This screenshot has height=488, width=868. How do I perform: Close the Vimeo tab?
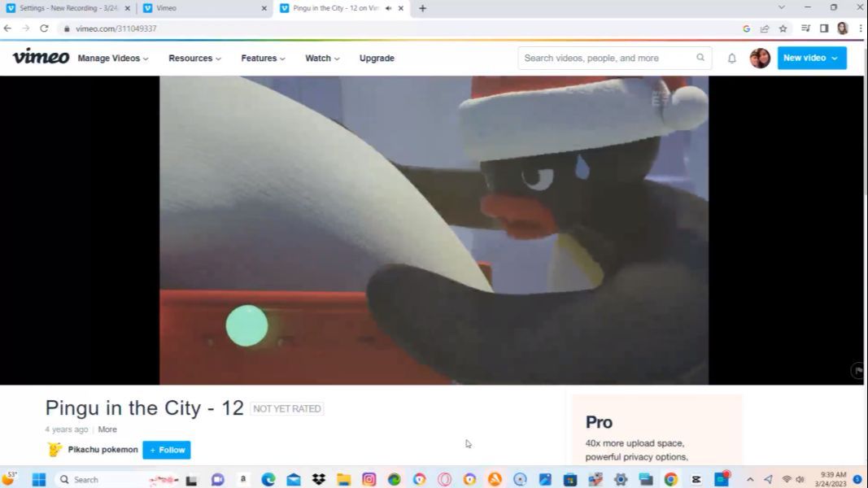point(264,8)
